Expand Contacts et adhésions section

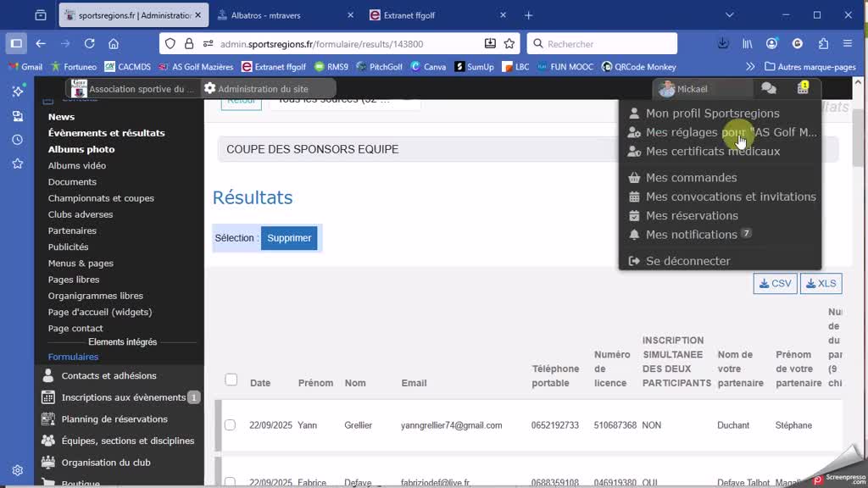point(108,375)
